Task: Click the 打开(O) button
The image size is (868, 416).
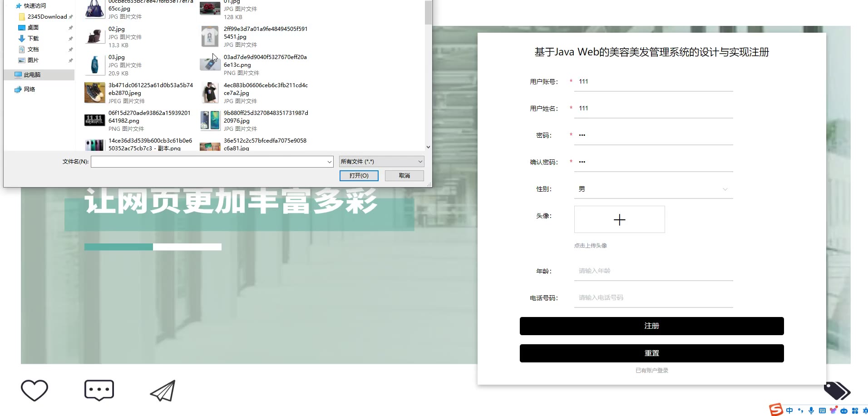Action: click(x=359, y=176)
